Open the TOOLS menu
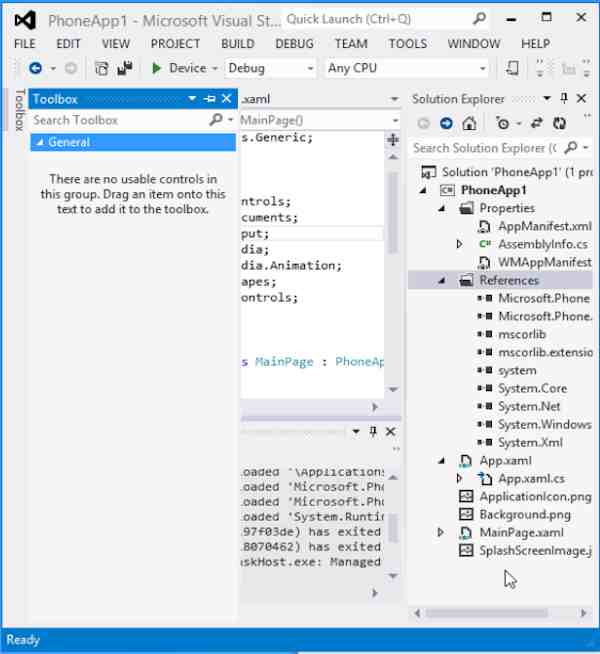600x654 pixels. (408, 43)
